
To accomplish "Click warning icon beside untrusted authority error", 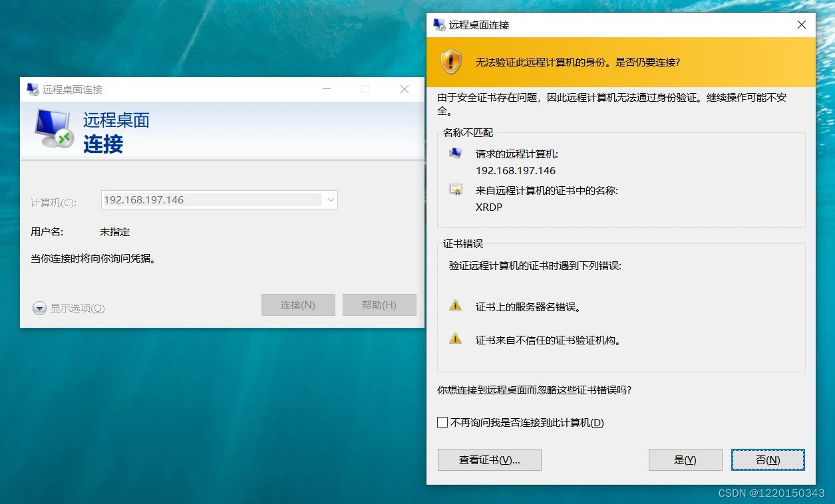I will pos(455,338).
